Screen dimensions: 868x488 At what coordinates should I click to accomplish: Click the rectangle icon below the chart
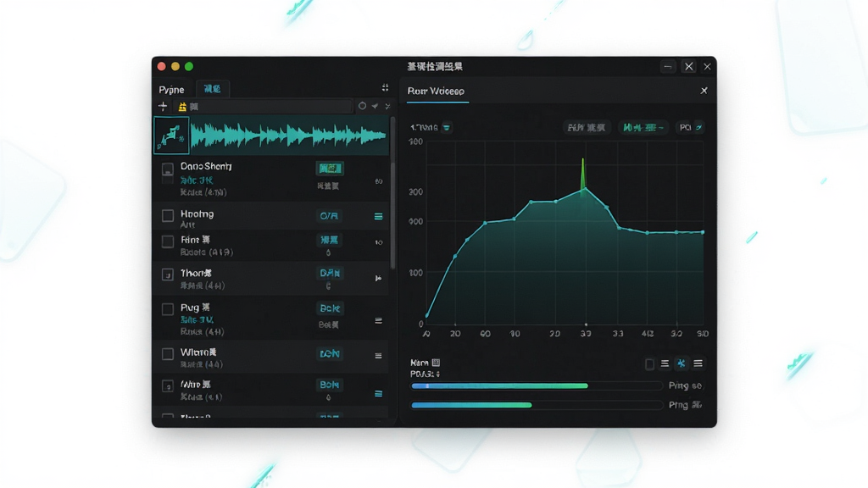click(650, 363)
